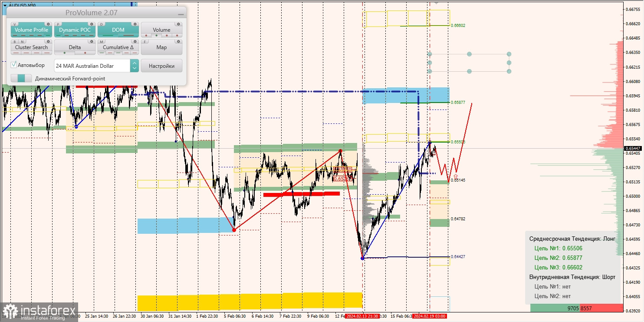Click the 0.64427 level label
The height and width of the screenshot is (322, 644).
(x=458, y=257)
